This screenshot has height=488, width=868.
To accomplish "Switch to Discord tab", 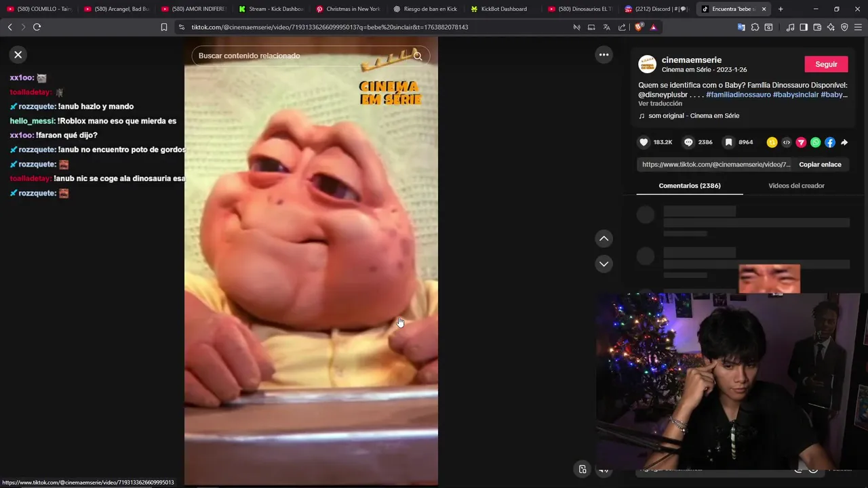I will (x=657, y=9).
